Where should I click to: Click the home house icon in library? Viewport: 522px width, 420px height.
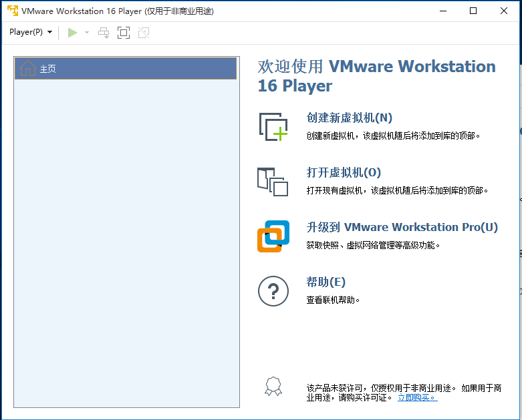click(28, 68)
